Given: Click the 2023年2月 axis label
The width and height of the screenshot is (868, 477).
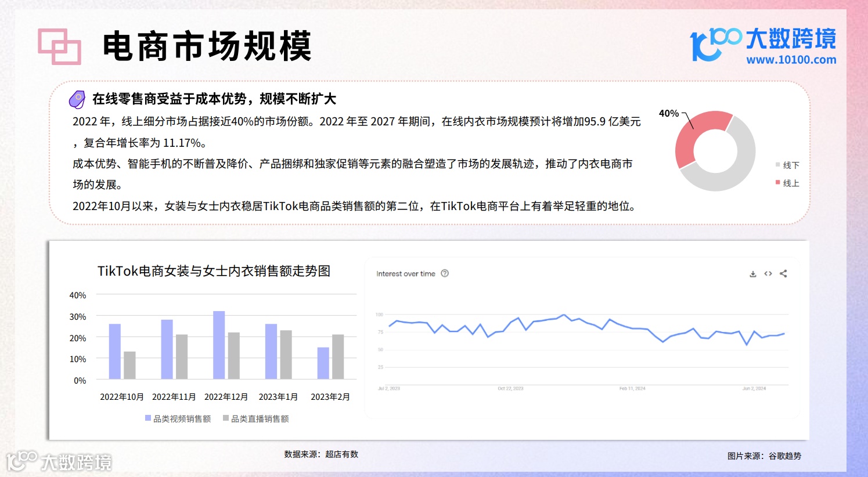Looking at the screenshot, I should click(x=330, y=397).
